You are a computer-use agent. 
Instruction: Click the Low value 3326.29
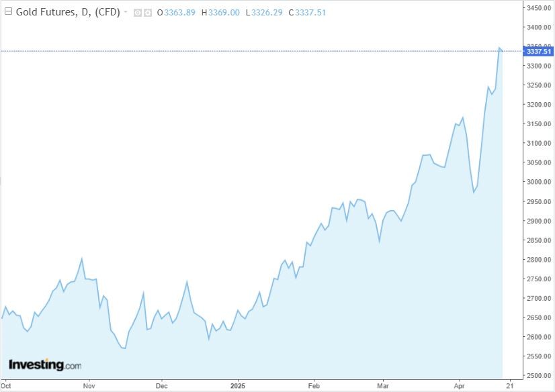coord(267,12)
